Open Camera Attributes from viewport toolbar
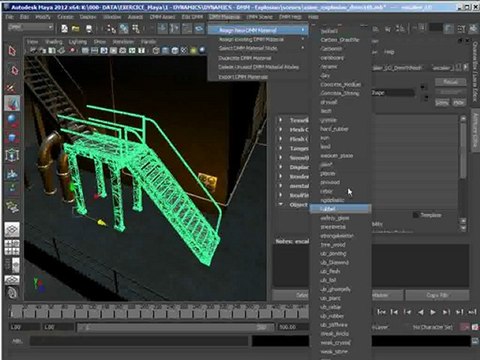Screen dimensions: 480x360 pos(43,50)
